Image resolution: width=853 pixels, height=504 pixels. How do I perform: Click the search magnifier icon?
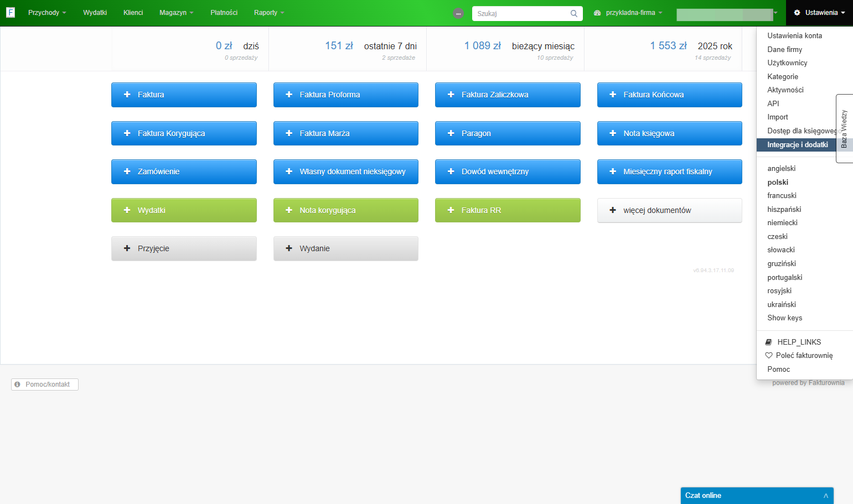click(574, 13)
